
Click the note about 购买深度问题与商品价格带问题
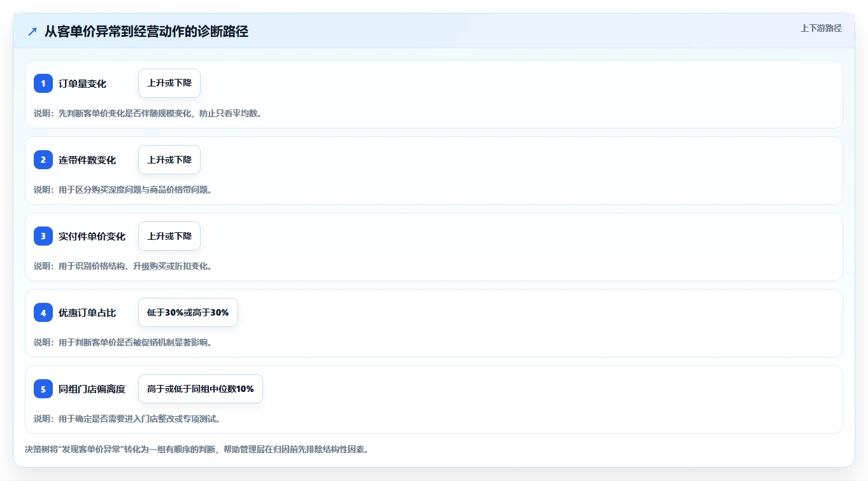point(123,190)
